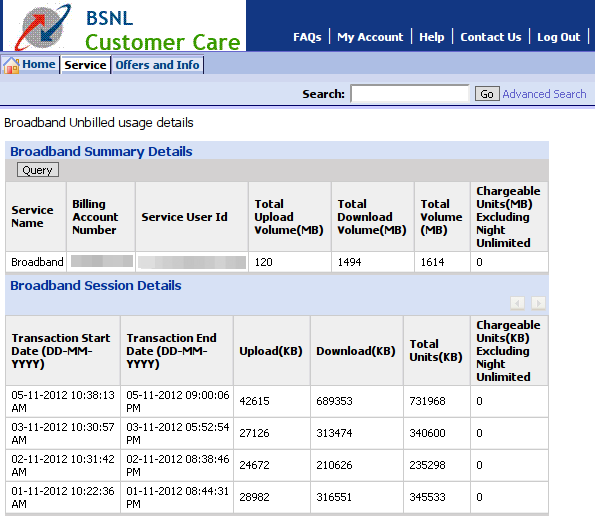Click start date 01-11-2012 10:22:36 AM
This screenshot has width=595, height=519.
(x=63, y=497)
